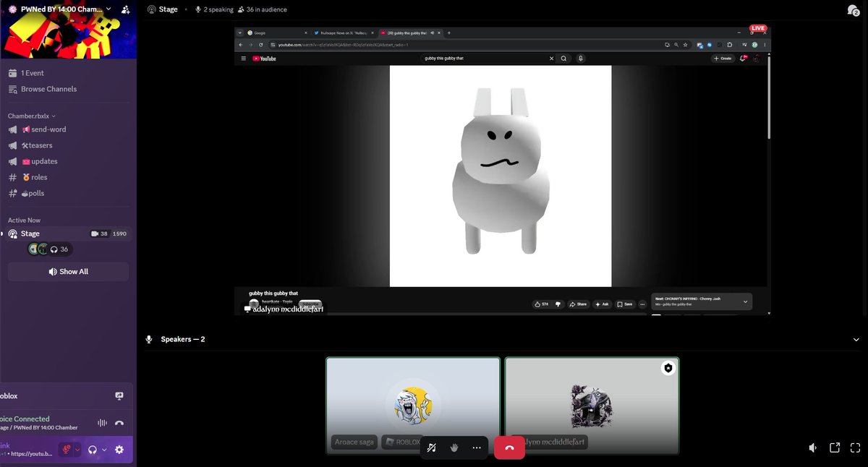Switch to the Google tab in streamed browser
The width and height of the screenshot is (868, 467).
point(277,33)
